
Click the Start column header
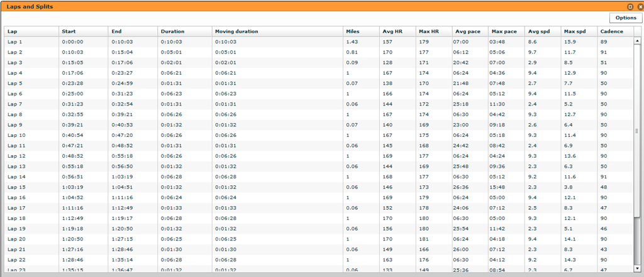84,31
